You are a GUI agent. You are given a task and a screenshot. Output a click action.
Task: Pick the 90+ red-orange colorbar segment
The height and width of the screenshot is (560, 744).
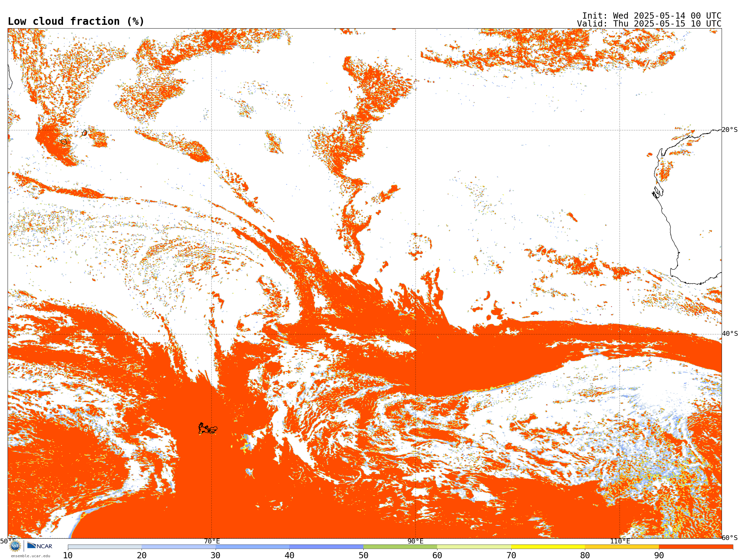pyautogui.click(x=696, y=547)
